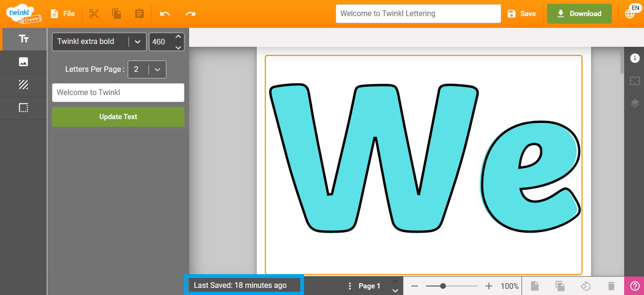Paste from clipboard using the toolbar icon
The image size is (644, 295).
pyautogui.click(x=139, y=13)
